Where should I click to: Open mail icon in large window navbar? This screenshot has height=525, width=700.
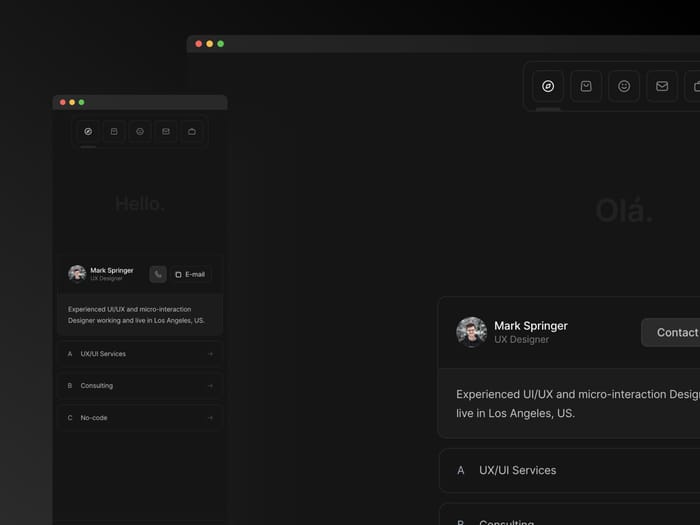pyautogui.click(x=662, y=86)
